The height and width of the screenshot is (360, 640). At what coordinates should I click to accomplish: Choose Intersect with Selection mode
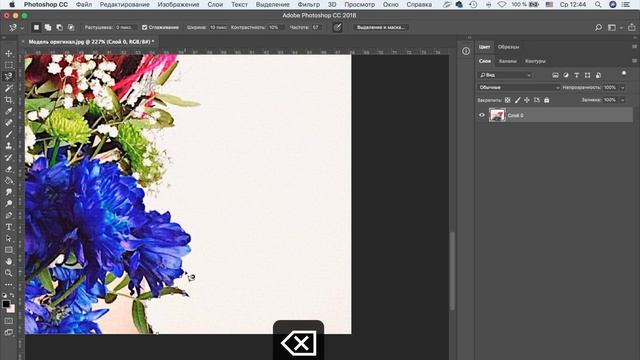(71, 27)
